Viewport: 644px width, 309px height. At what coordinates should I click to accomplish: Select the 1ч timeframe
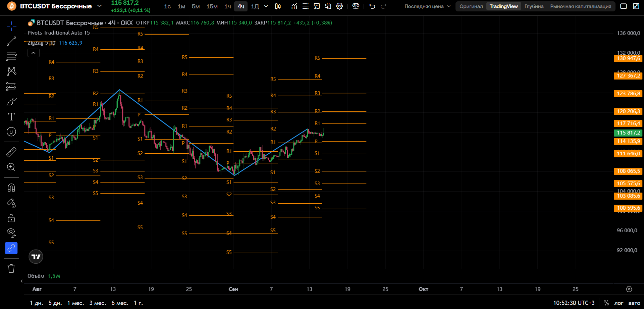pos(228,6)
